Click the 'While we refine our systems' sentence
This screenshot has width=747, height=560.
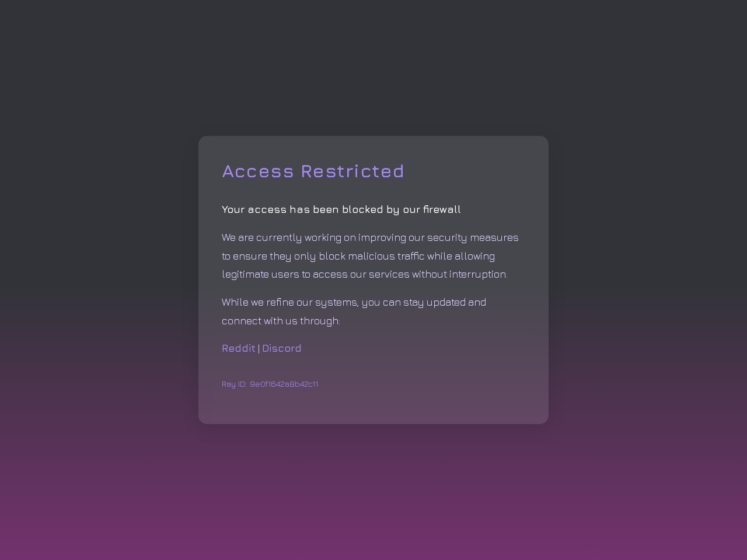point(290,302)
